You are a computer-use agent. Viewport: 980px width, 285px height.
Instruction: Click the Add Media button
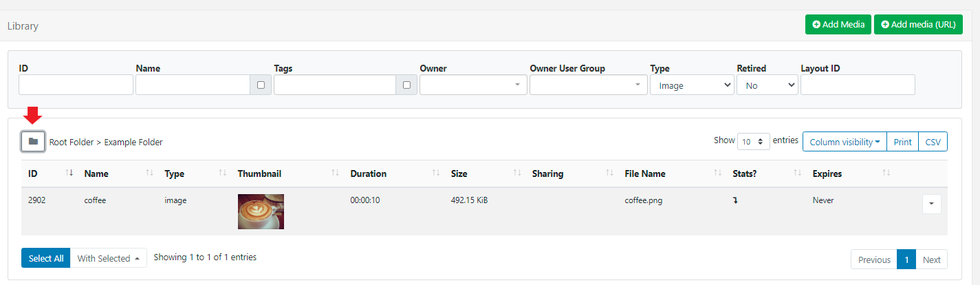(838, 24)
